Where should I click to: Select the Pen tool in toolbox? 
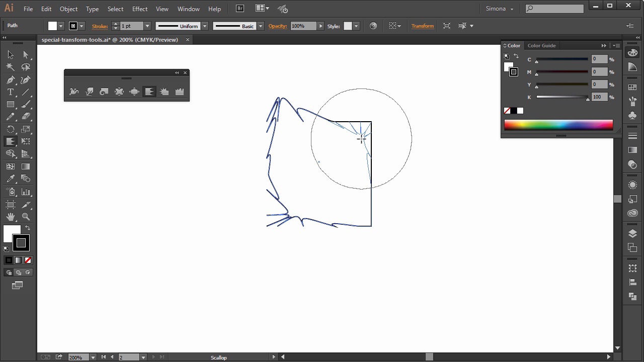point(11,80)
